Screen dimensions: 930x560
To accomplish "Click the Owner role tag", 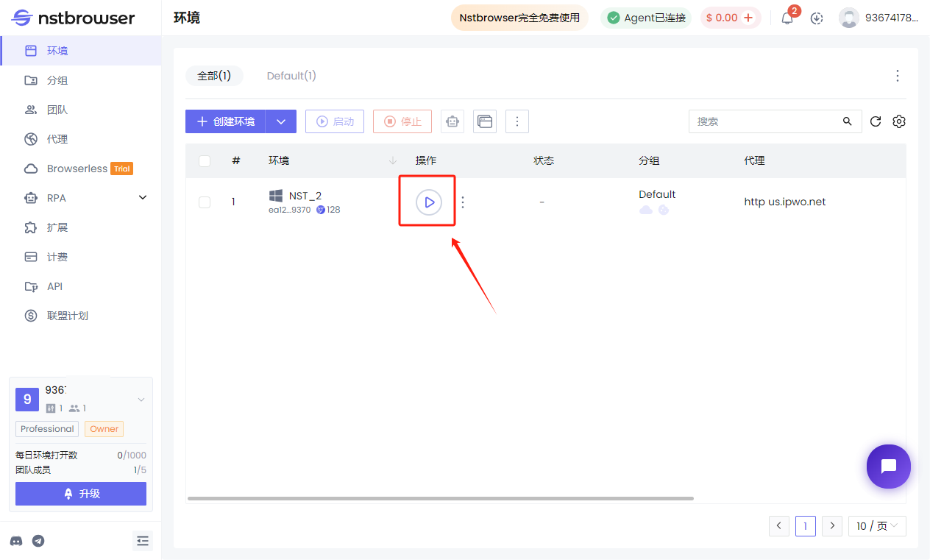I will [104, 429].
